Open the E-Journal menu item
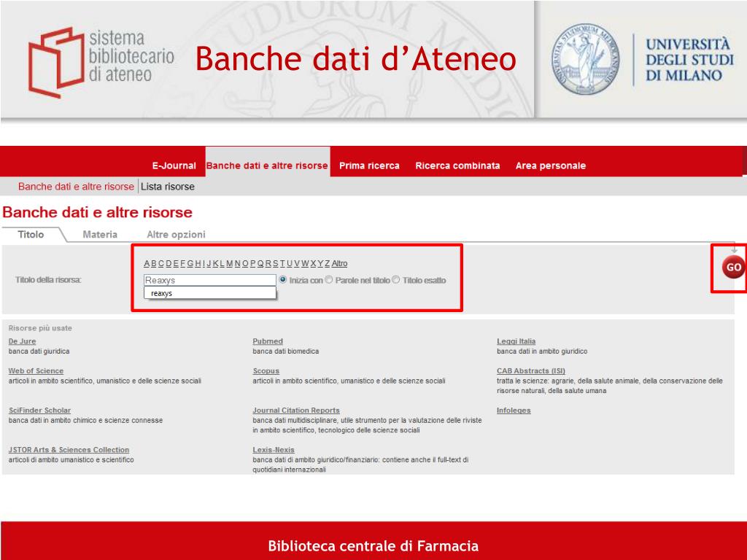This screenshot has width=747, height=560. click(174, 166)
